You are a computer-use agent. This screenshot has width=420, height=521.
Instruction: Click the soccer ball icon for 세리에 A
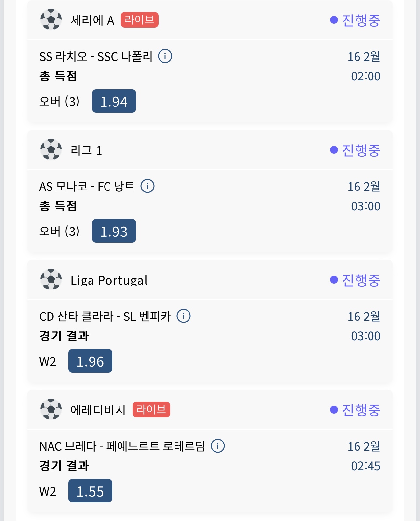coord(51,20)
